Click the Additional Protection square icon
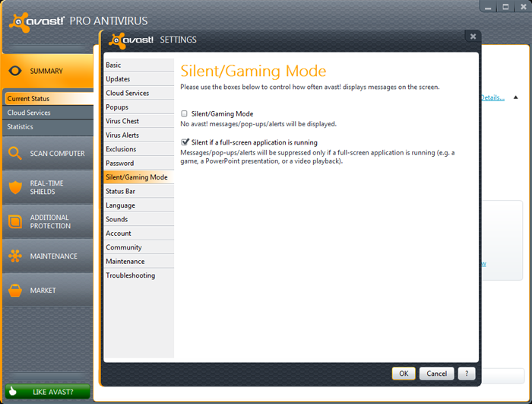This screenshot has width=532, height=404. tap(15, 221)
